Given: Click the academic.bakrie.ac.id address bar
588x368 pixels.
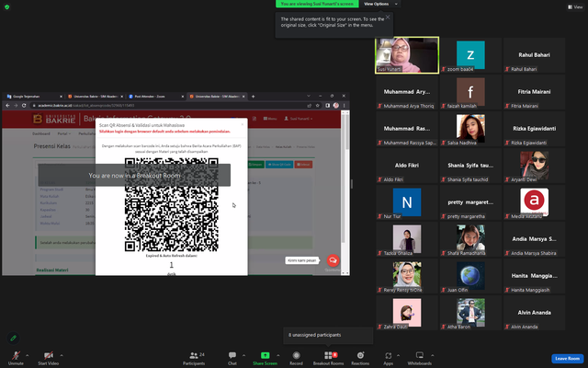Looking at the screenshot, I should [167, 106].
